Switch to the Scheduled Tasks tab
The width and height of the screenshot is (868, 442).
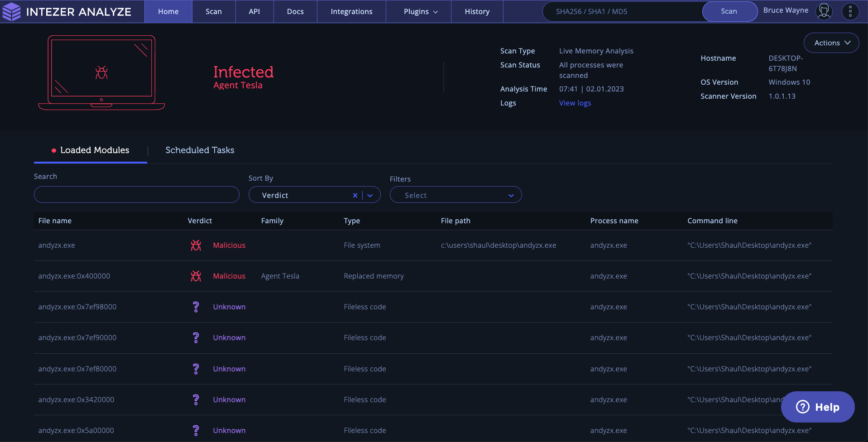click(x=200, y=150)
